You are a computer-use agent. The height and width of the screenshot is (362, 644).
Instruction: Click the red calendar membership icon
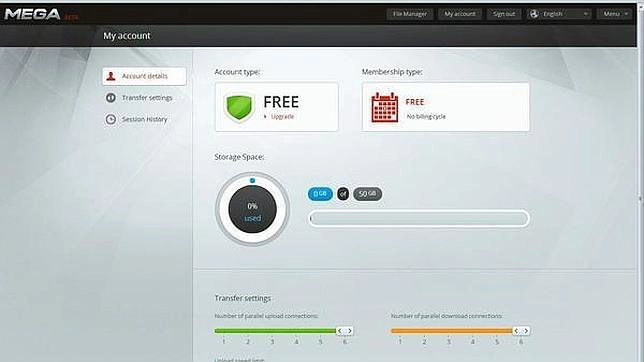click(384, 107)
